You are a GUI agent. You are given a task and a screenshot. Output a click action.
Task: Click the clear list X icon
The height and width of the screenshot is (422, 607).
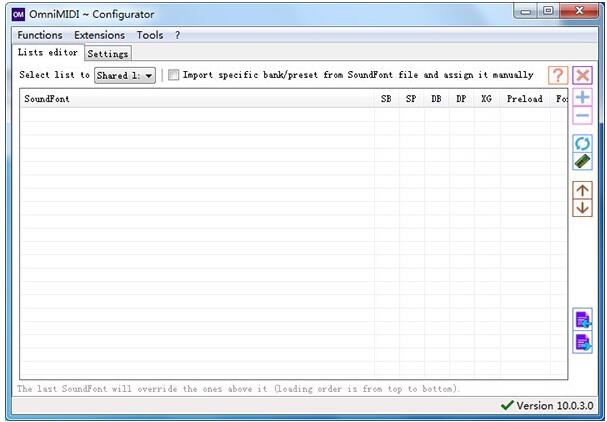point(582,75)
